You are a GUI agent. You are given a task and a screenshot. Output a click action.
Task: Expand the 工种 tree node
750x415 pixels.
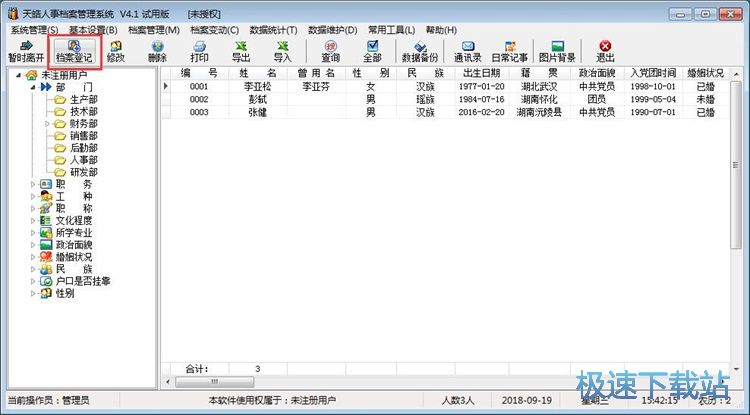pos(33,197)
